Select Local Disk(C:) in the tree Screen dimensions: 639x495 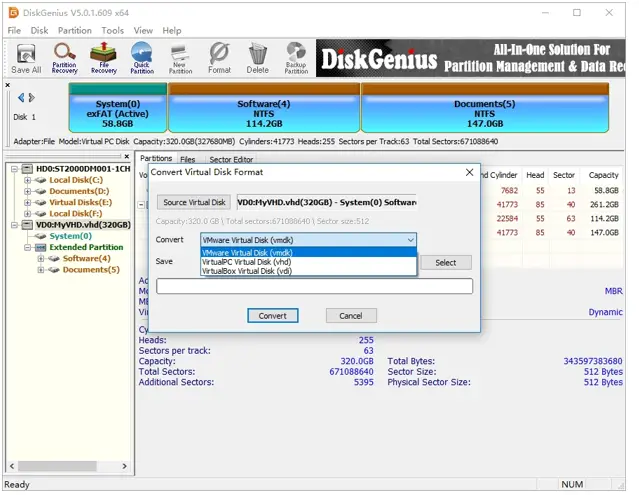(76, 180)
